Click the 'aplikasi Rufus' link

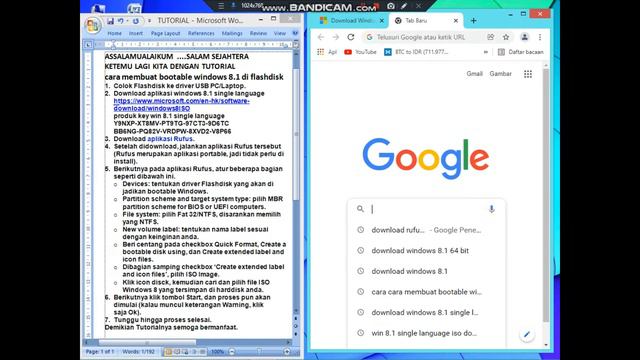click(x=170, y=139)
